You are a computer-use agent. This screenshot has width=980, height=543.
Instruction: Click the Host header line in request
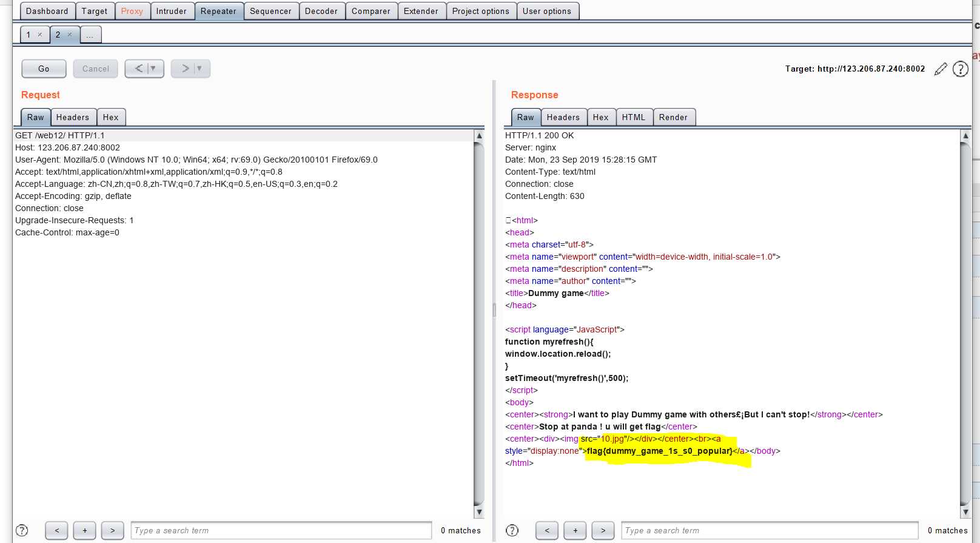(68, 147)
